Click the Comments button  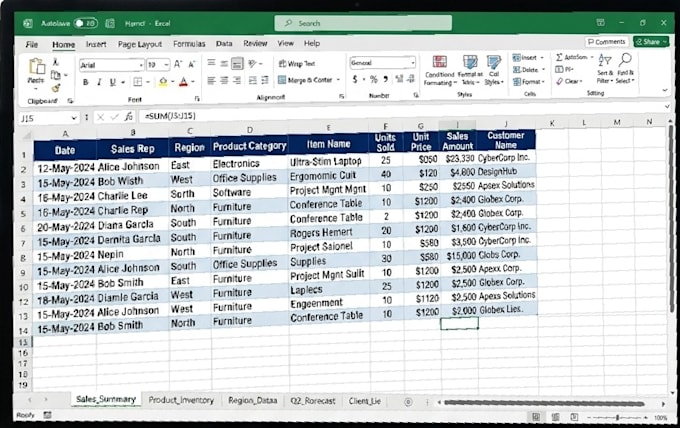(x=606, y=42)
